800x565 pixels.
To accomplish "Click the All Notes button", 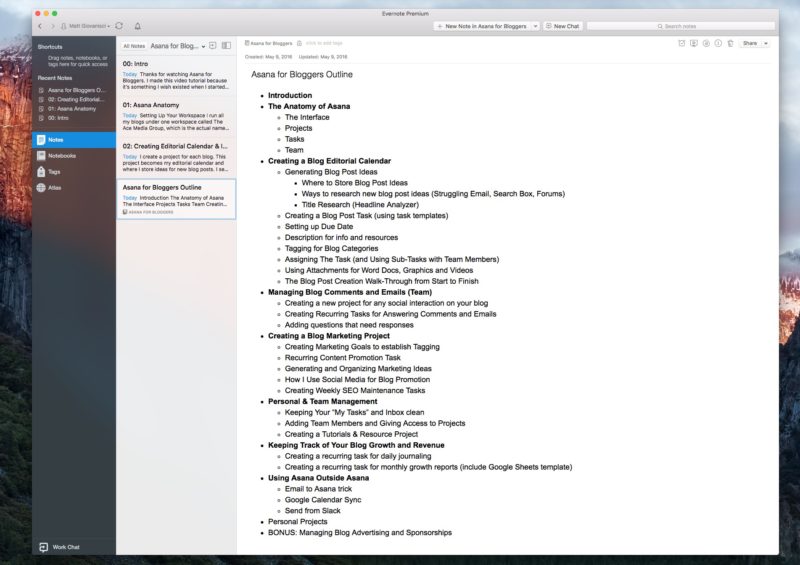I will click(x=134, y=46).
